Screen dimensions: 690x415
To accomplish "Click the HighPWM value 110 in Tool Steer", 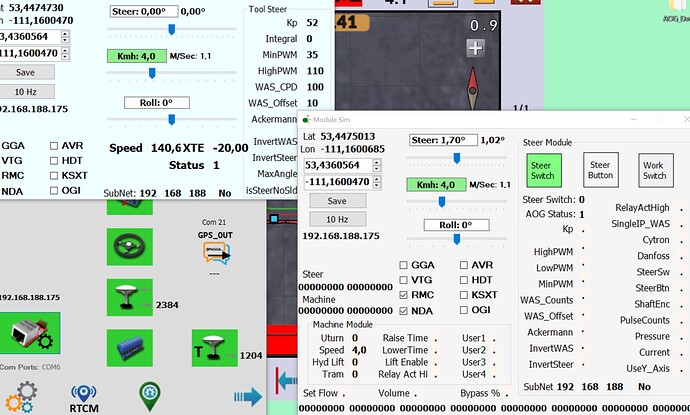I will coord(315,71).
